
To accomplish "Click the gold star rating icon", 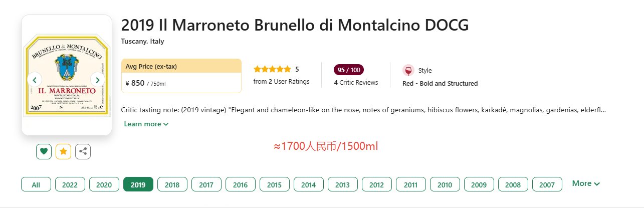I will click(63, 151).
